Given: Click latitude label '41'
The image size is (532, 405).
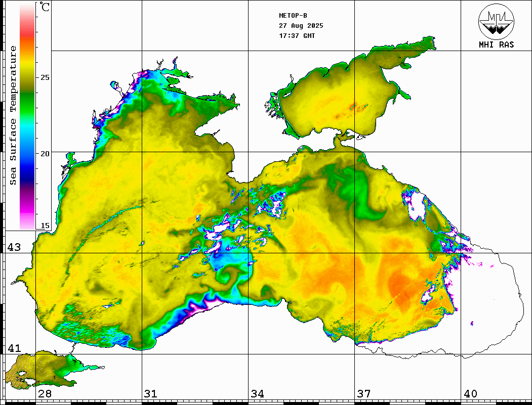Looking at the screenshot, I should coord(14,348).
